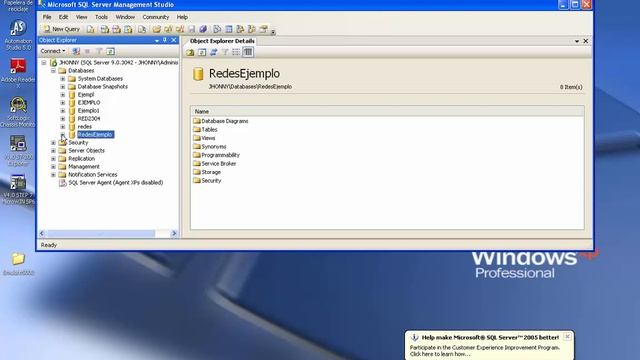This screenshot has height=360, width=640.
Task: Select SQL Server Agent tree item
Action: click(116, 182)
